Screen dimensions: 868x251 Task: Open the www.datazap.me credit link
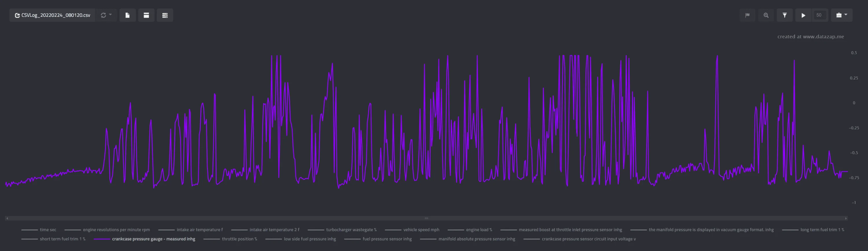810,37
